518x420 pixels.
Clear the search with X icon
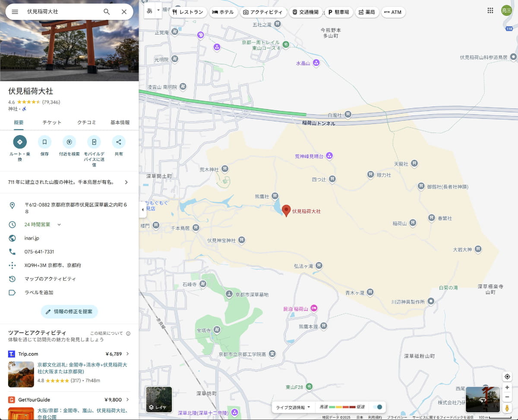click(x=124, y=12)
